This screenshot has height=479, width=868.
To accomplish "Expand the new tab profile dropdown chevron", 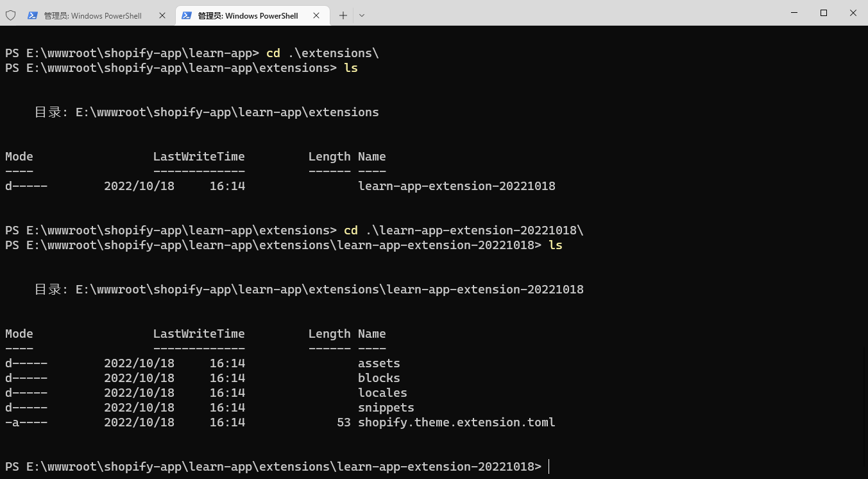I will (x=362, y=15).
